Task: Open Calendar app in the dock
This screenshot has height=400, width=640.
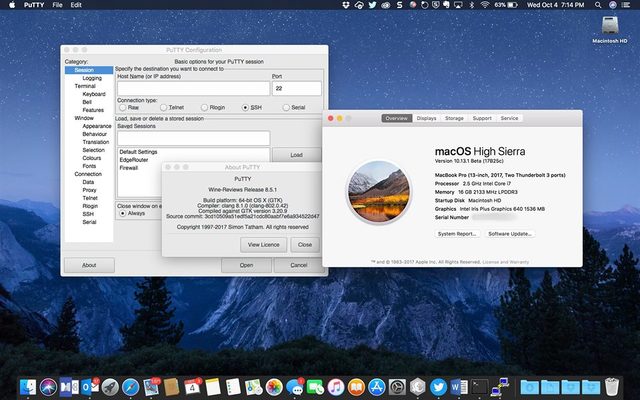Action: 192,387
